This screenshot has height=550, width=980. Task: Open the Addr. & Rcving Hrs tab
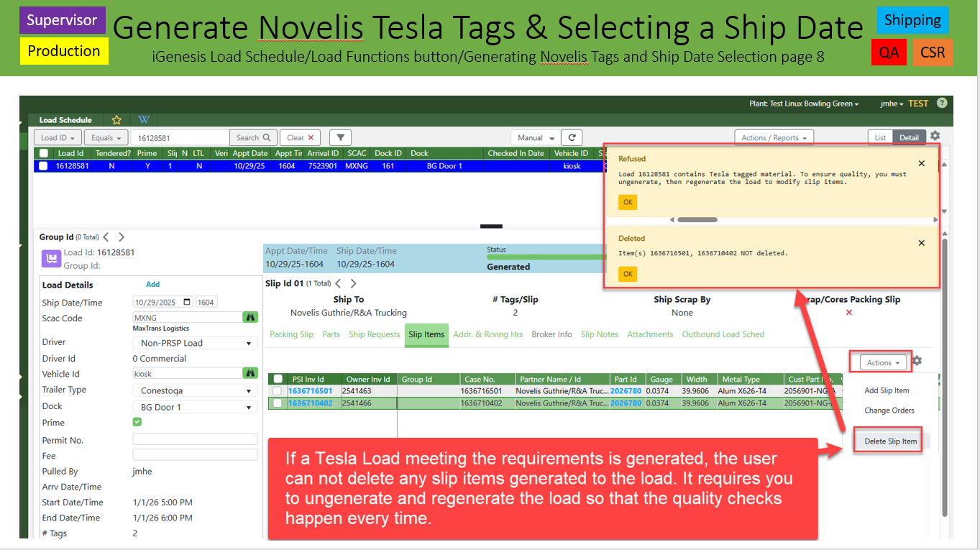pos(489,334)
